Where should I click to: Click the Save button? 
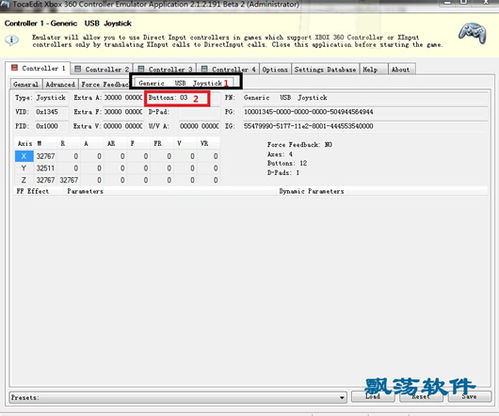469,396
